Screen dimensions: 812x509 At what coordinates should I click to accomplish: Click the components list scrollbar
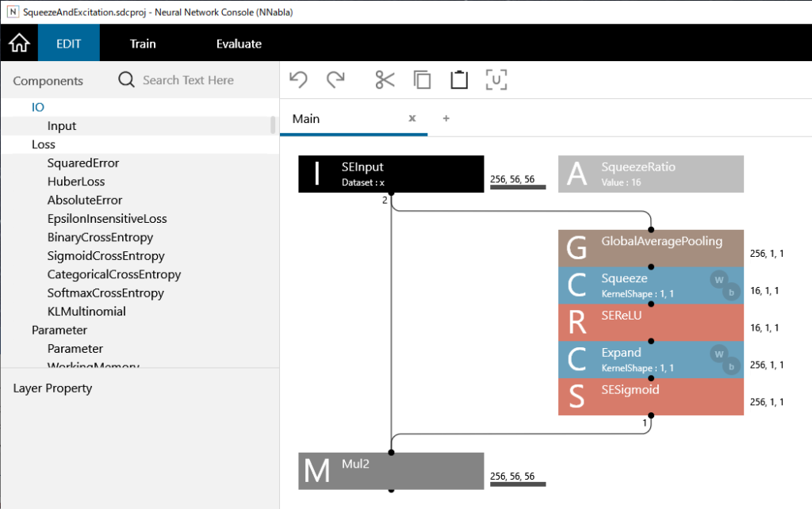pyautogui.click(x=274, y=125)
